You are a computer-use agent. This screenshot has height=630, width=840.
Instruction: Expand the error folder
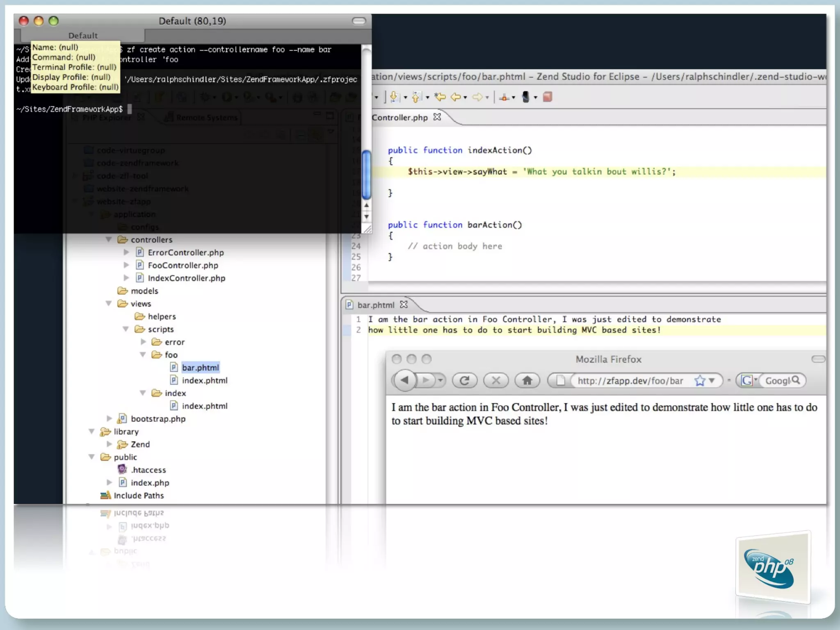[x=143, y=342]
